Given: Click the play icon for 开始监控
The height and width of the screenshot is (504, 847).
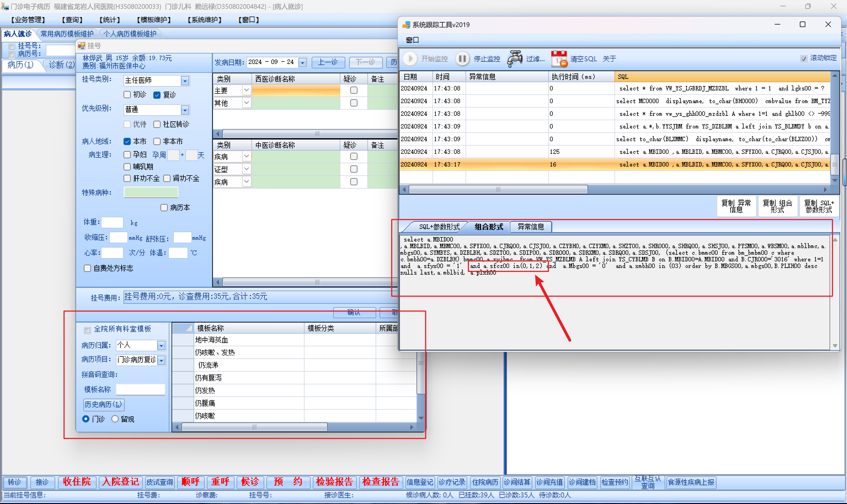Looking at the screenshot, I should [410, 59].
